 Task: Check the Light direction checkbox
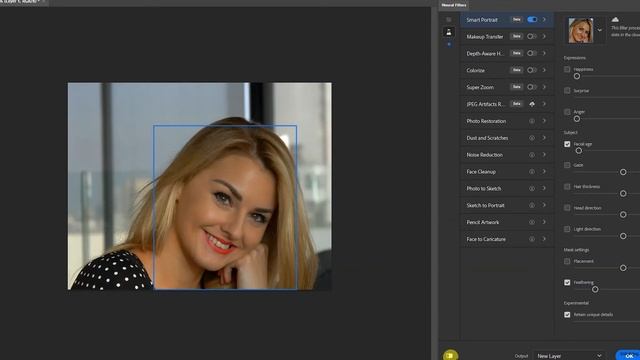click(567, 229)
